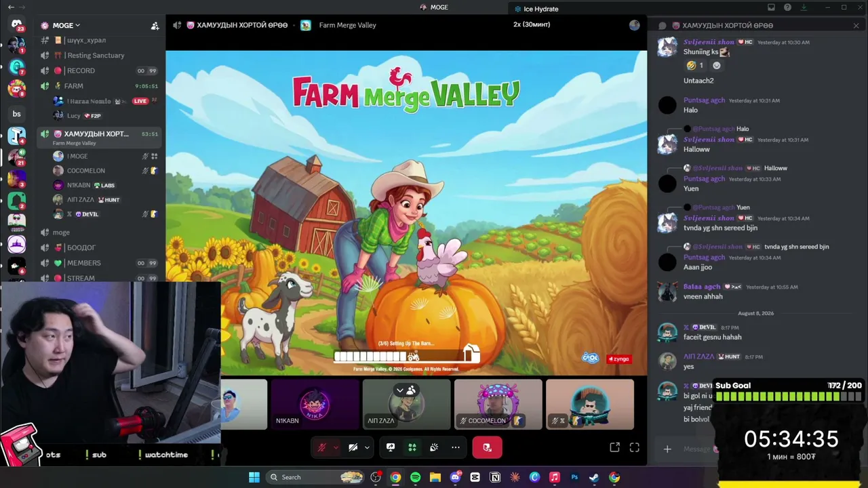Open the invite people icon beside MOGE
Image resolution: width=868 pixels, height=488 pixels.
pyautogui.click(x=155, y=26)
